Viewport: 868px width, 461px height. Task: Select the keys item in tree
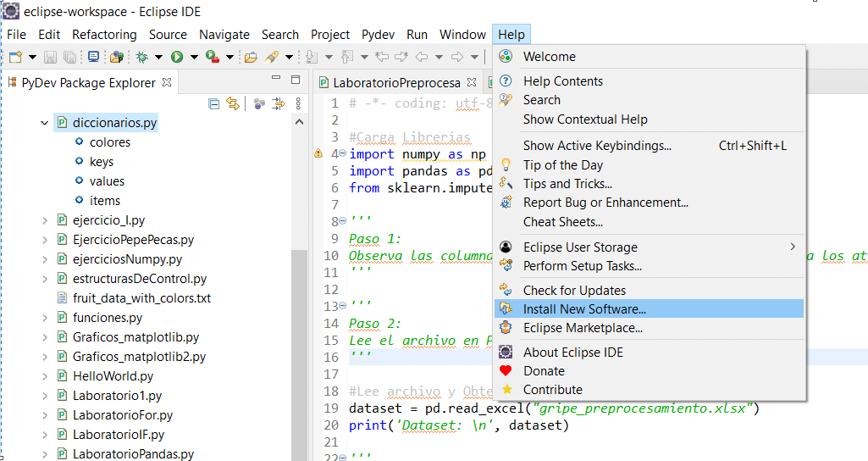pyautogui.click(x=102, y=162)
